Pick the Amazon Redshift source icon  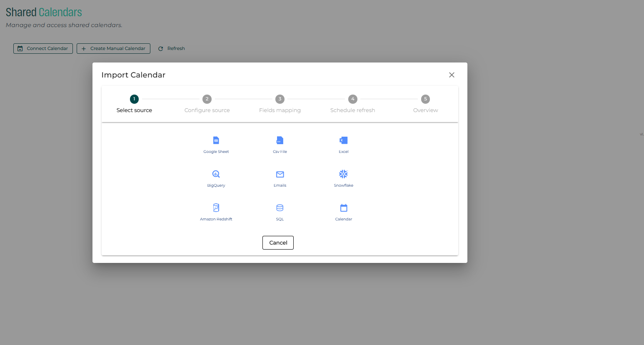click(x=216, y=208)
